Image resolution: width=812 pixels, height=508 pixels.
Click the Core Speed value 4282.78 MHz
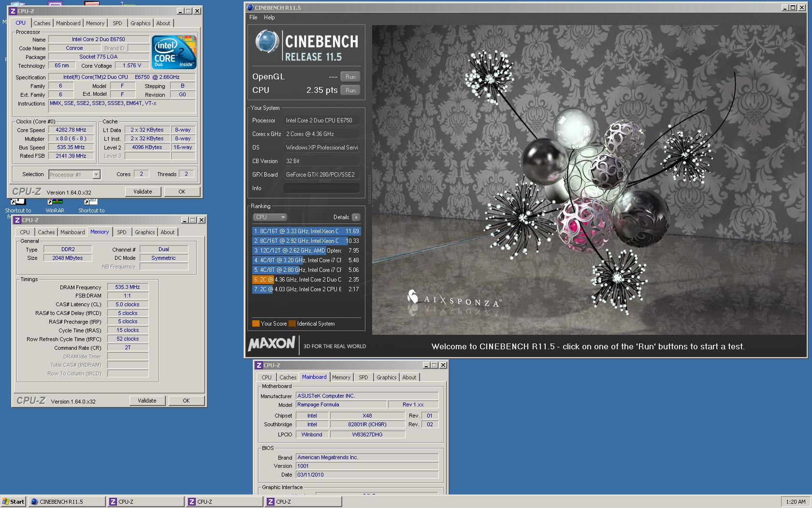tap(71, 130)
